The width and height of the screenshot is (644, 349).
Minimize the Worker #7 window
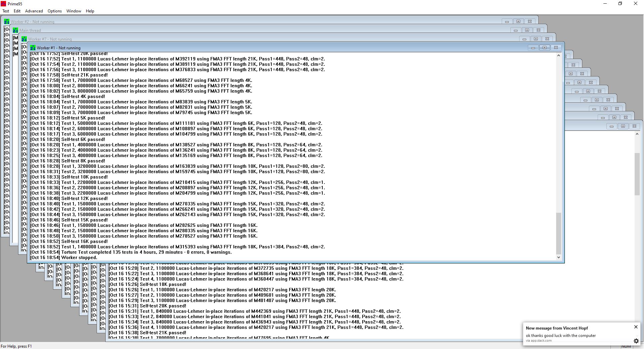coord(524,39)
